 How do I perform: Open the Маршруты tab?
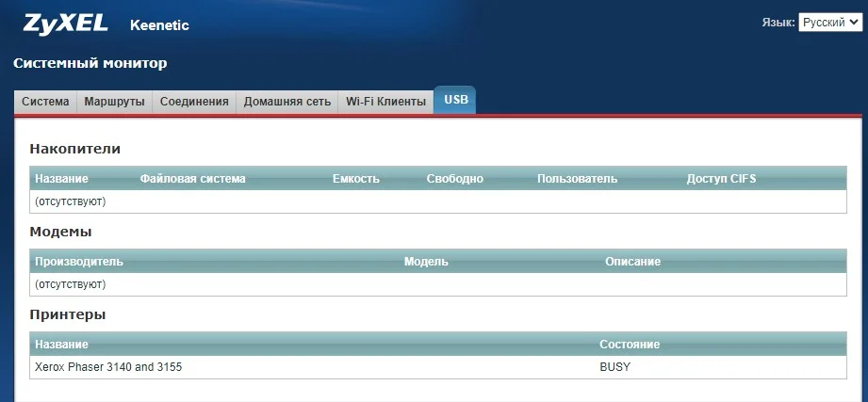114,102
